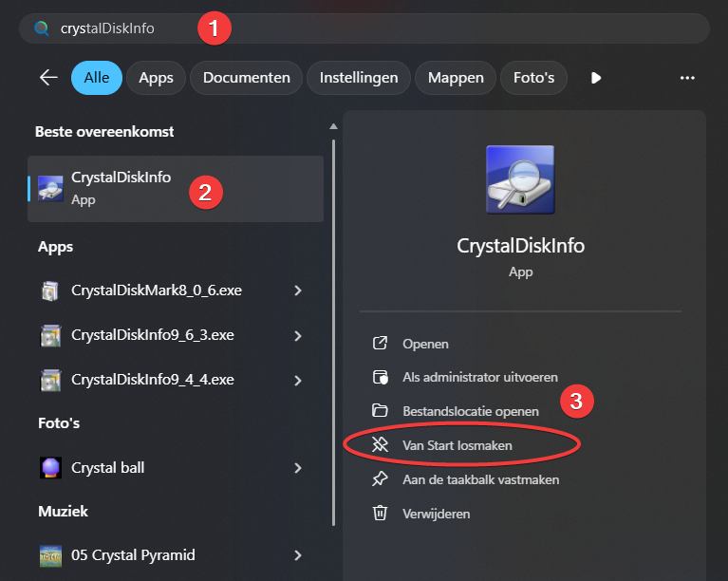Viewport: 728px width, 581px height.
Task: Click the unpin icon for Van Start losmaken
Action: tap(381, 444)
